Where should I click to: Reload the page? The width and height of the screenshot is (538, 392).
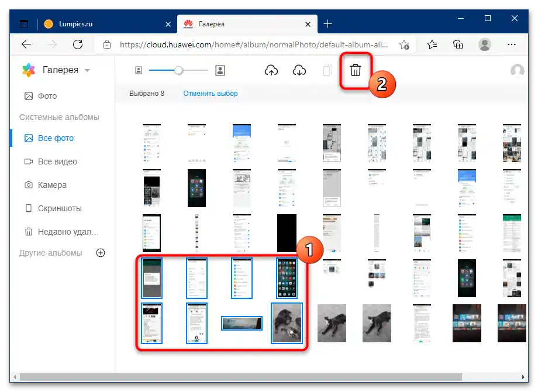coord(78,44)
